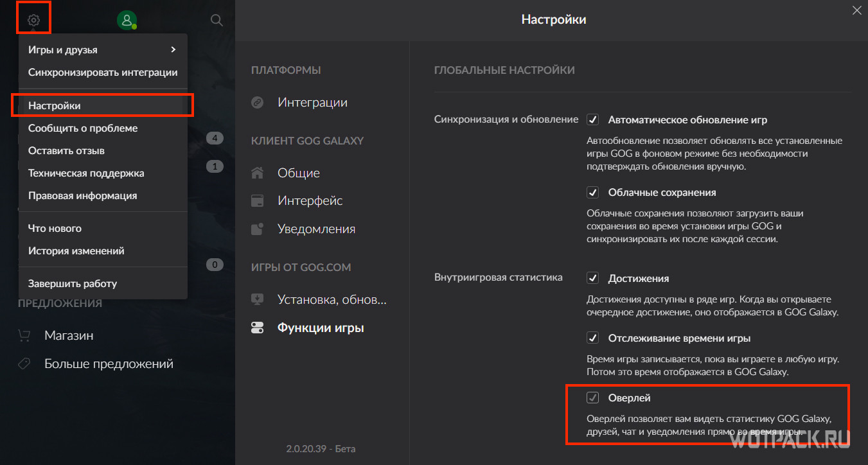The width and height of the screenshot is (868, 465).
Task: Click the home icon beside Общие
Action: coord(257,173)
